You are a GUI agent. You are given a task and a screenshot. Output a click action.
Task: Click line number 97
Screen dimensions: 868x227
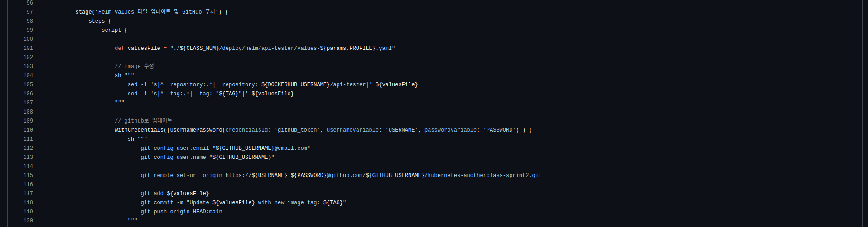[29, 12]
